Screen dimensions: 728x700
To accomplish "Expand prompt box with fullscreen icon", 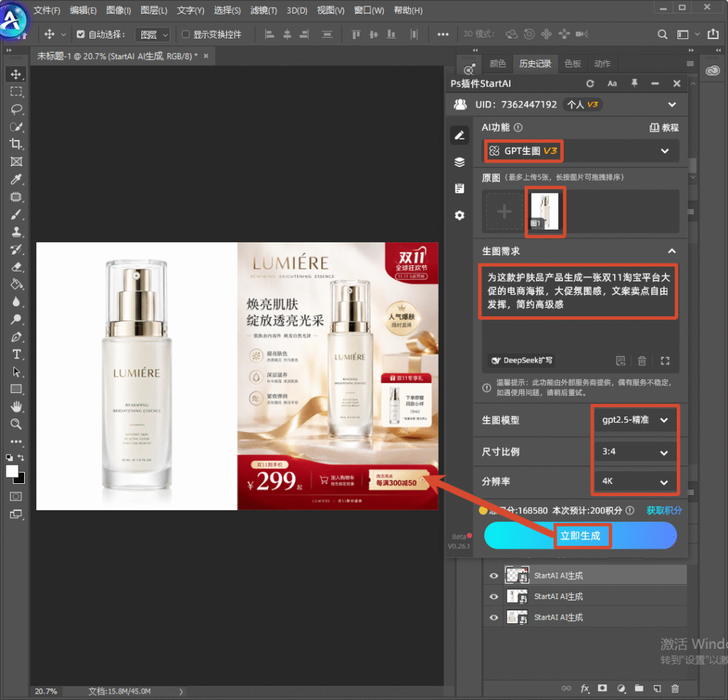I will point(665,361).
